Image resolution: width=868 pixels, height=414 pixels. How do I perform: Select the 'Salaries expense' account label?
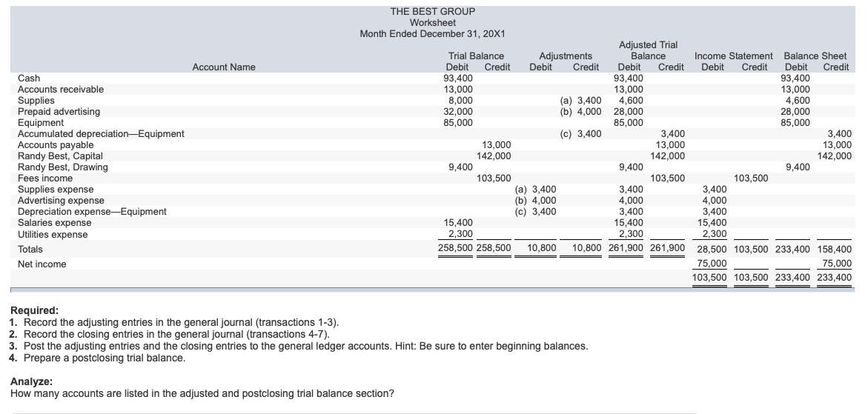coord(54,223)
